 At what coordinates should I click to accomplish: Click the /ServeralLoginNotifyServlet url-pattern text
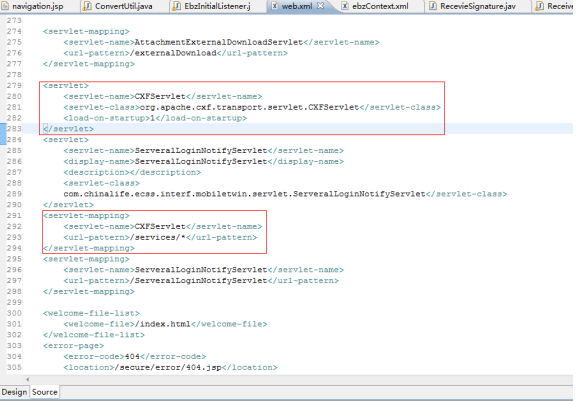pos(198,280)
